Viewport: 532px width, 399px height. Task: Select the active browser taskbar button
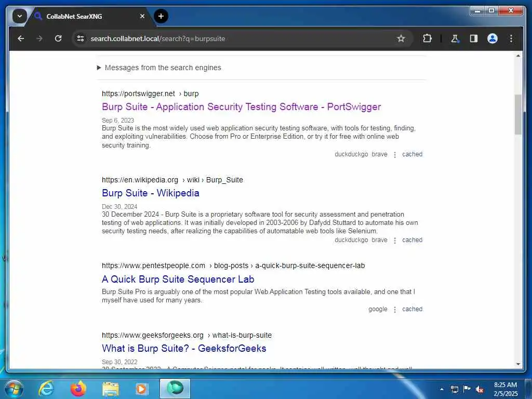coord(175,389)
